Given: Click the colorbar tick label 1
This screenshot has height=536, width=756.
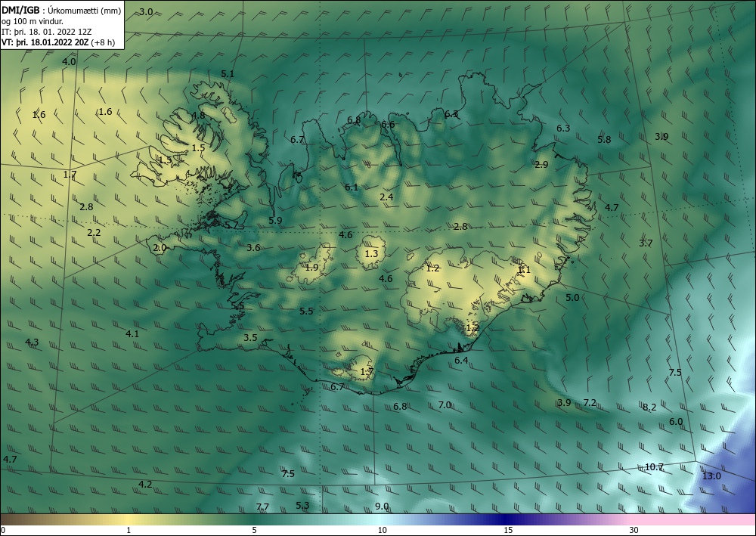Looking at the screenshot, I should [x=129, y=530].
